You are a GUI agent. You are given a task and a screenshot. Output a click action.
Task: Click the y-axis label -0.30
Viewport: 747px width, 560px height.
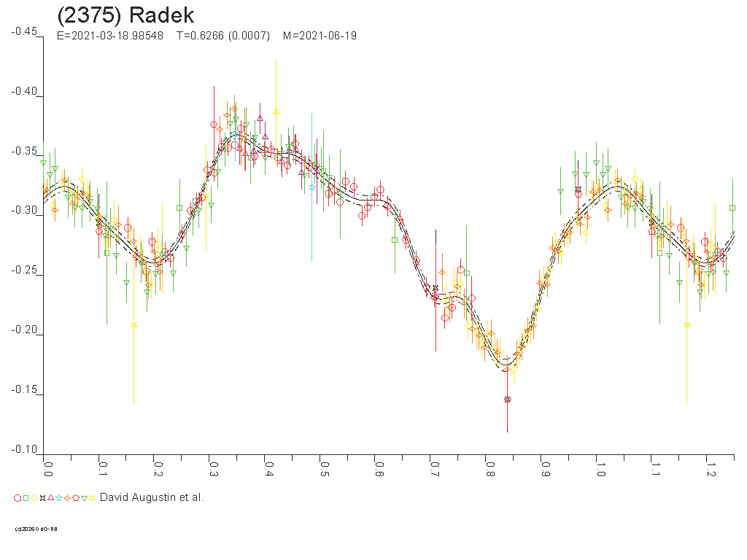[24, 211]
